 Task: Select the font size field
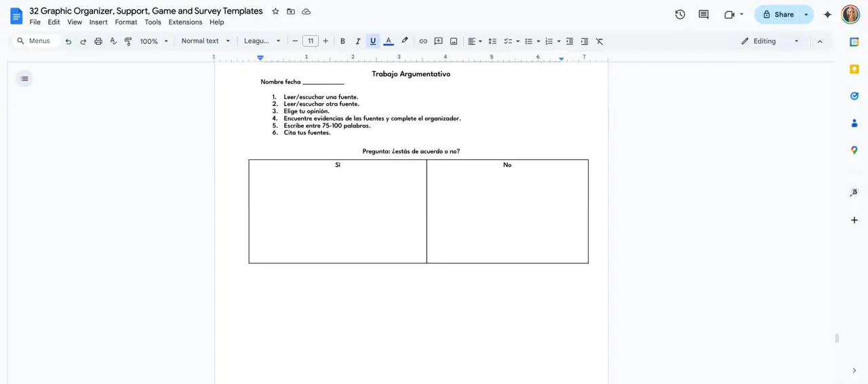[x=311, y=41]
